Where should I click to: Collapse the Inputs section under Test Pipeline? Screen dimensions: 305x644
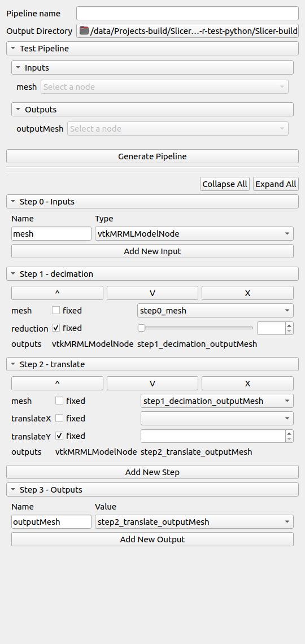pos(152,67)
